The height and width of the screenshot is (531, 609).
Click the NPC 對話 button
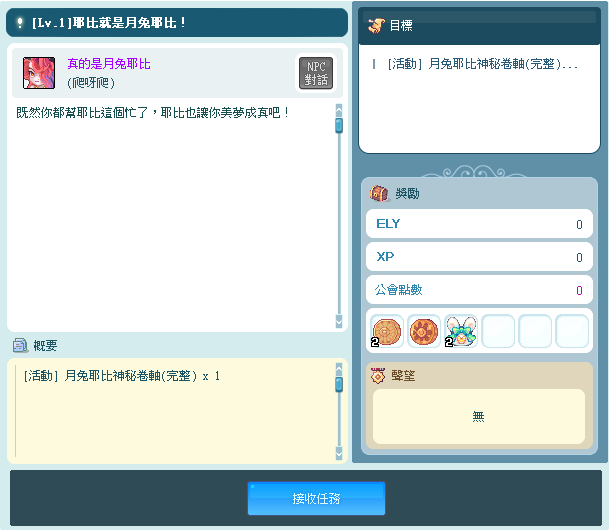pos(316,72)
